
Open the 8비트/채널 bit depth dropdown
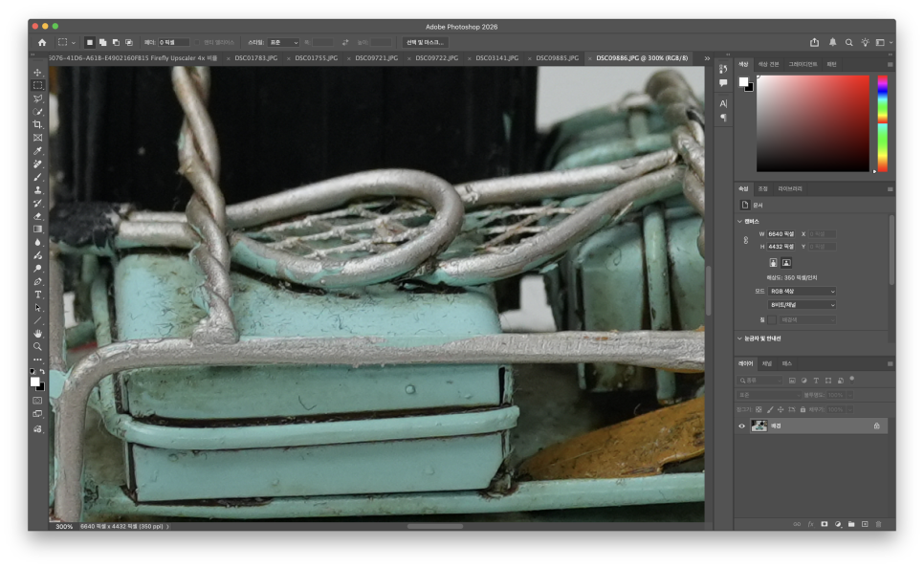[802, 305]
